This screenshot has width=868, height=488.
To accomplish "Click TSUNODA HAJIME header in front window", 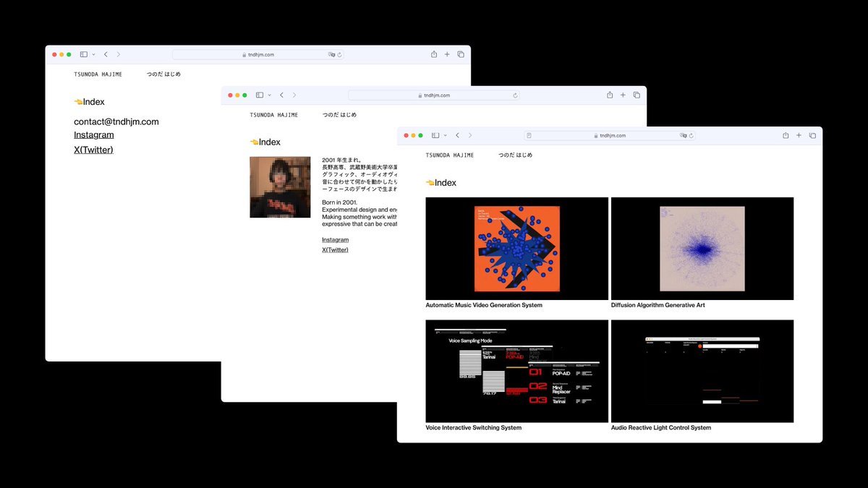I will pos(450,155).
